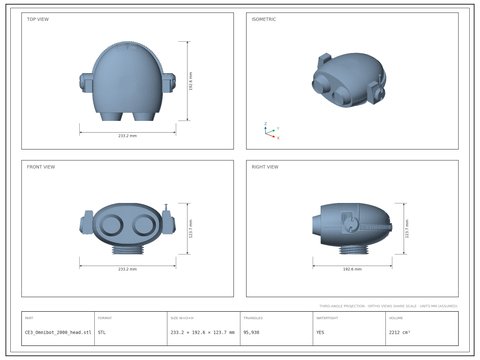
Task: Select the isometric model rendering
Action: pos(350,80)
